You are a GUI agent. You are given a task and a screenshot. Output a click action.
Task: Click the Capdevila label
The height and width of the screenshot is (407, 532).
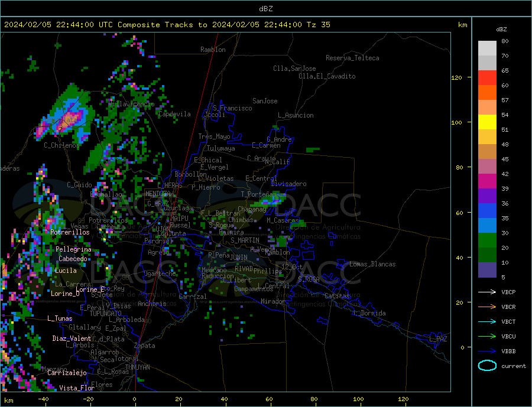point(174,114)
